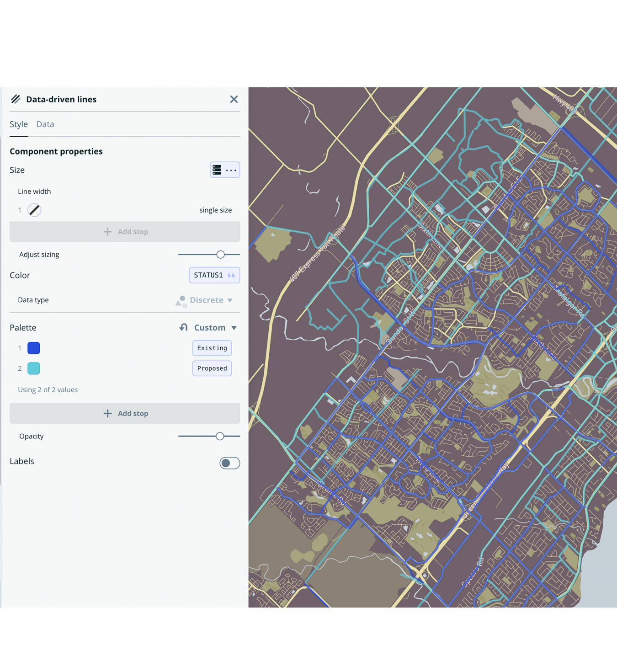This screenshot has width=617, height=672.
Task: Click the Proposed value tag
Action: pos(212,368)
